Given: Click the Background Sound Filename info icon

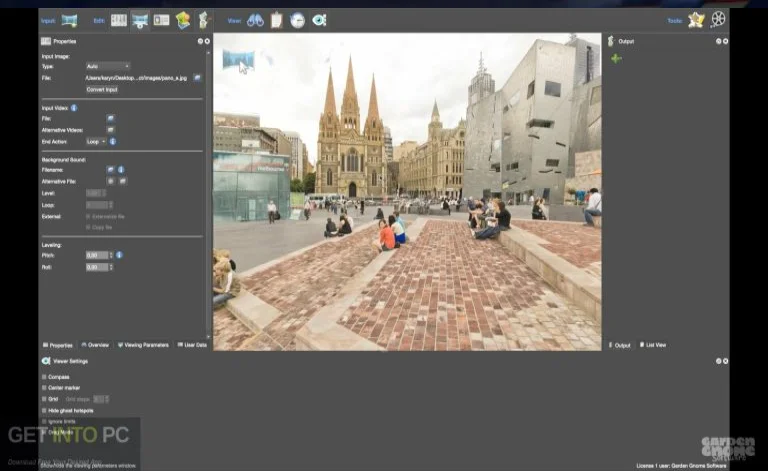Looking at the screenshot, I should click(x=121, y=170).
